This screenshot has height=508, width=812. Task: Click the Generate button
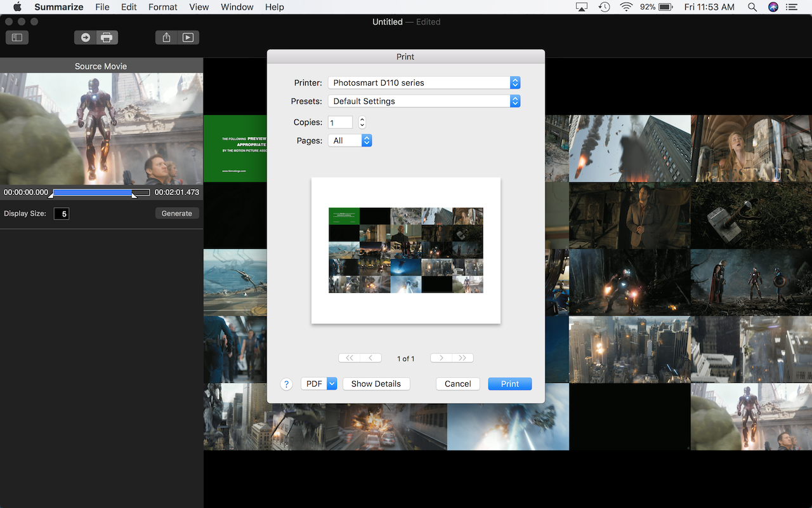coord(177,213)
